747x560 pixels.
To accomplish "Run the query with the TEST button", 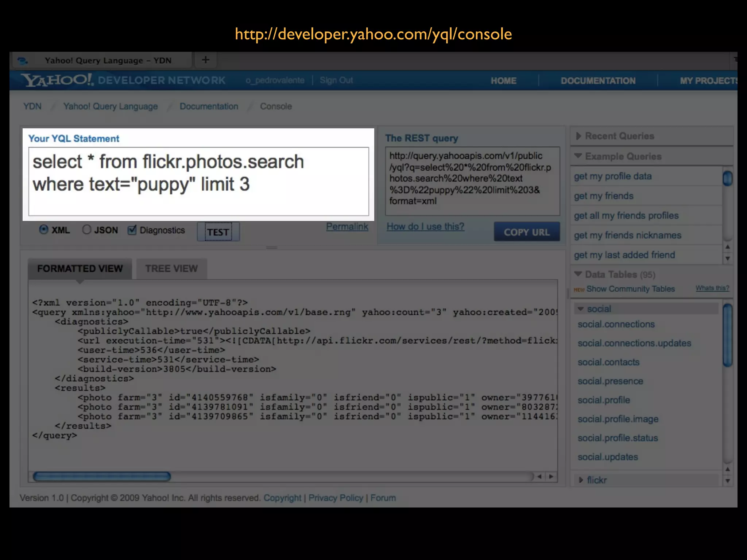I will click(x=218, y=232).
